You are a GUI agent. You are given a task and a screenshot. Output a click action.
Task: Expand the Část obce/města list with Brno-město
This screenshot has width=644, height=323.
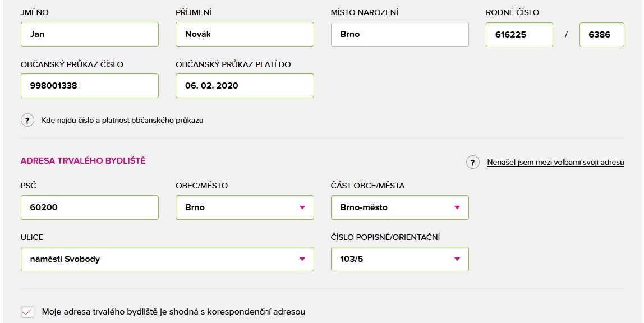399,207
